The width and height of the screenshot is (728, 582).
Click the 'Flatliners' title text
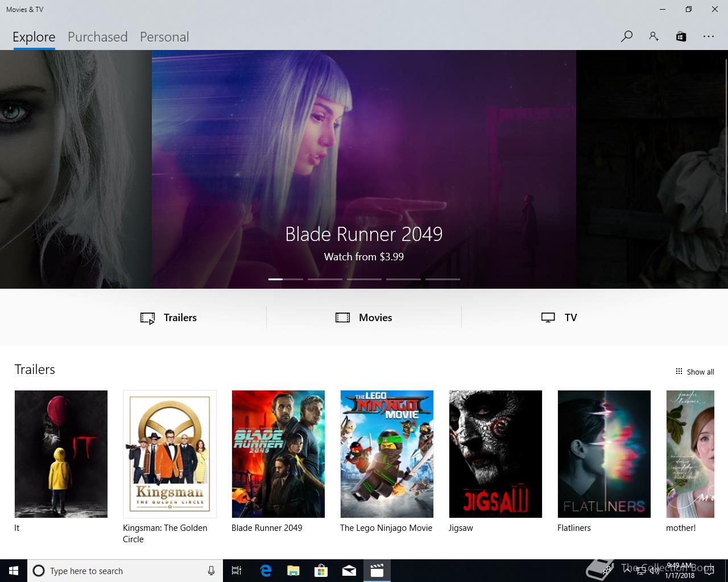click(574, 528)
